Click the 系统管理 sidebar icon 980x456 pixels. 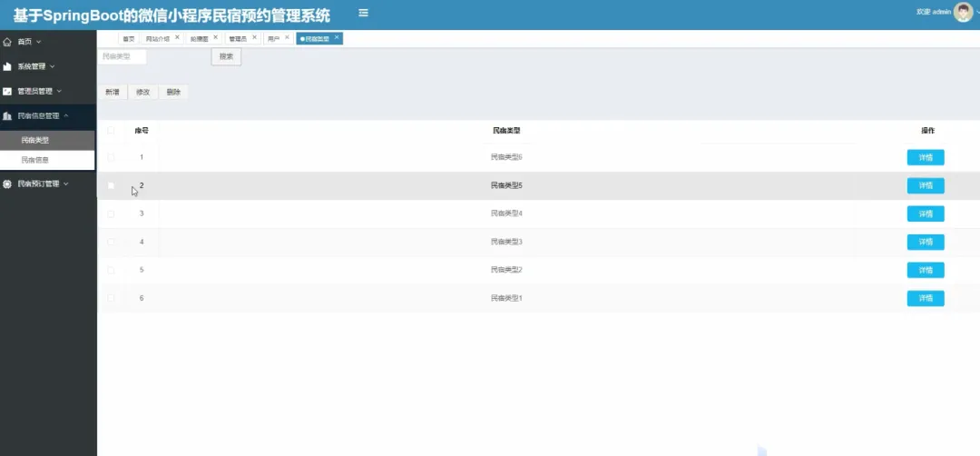(7, 66)
